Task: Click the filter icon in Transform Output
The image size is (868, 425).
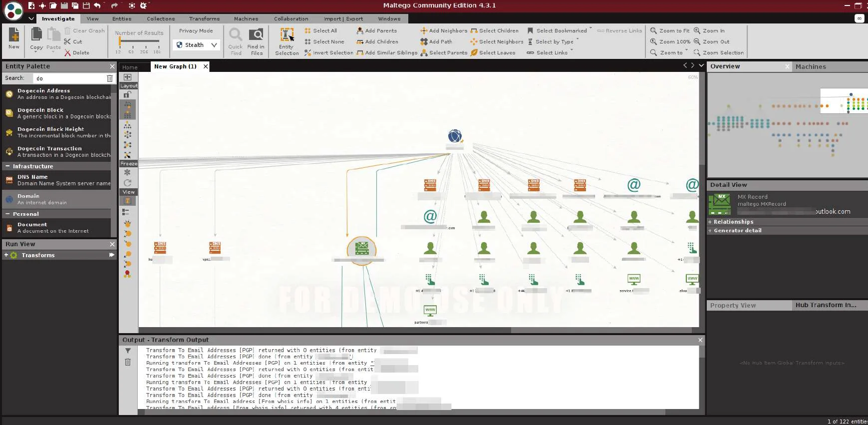Action: [x=128, y=351]
